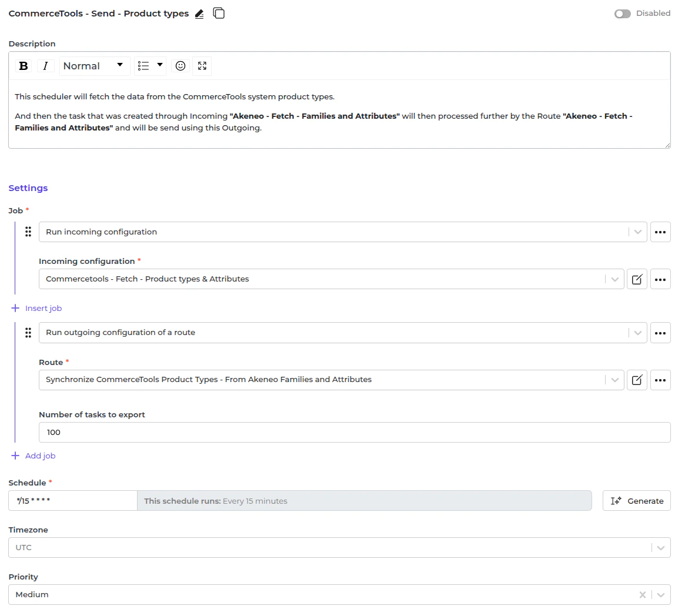Viewport: 685px width, 616px height.
Task: Open the Route select dropdown
Action: [x=331, y=380]
